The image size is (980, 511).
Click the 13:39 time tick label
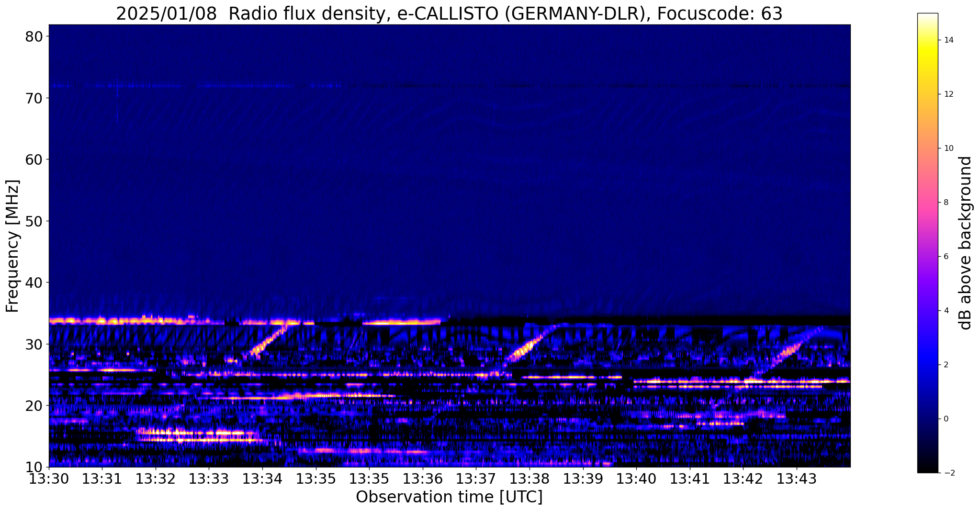[583, 479]
